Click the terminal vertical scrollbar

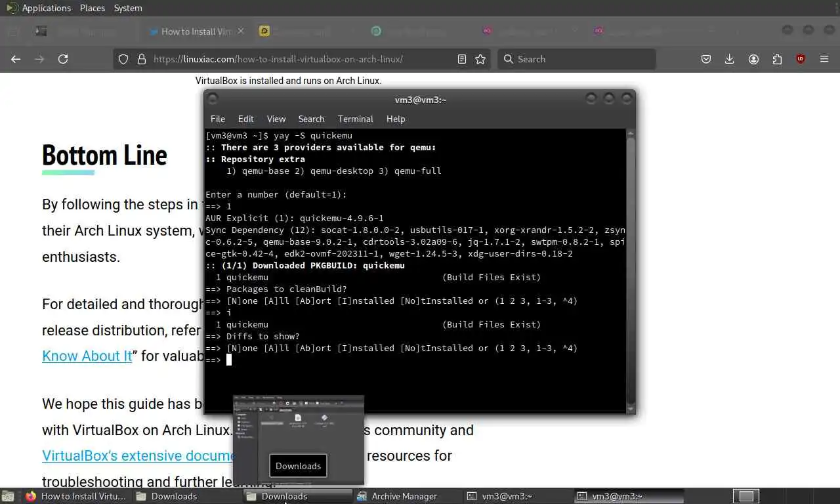click(631, 270)
